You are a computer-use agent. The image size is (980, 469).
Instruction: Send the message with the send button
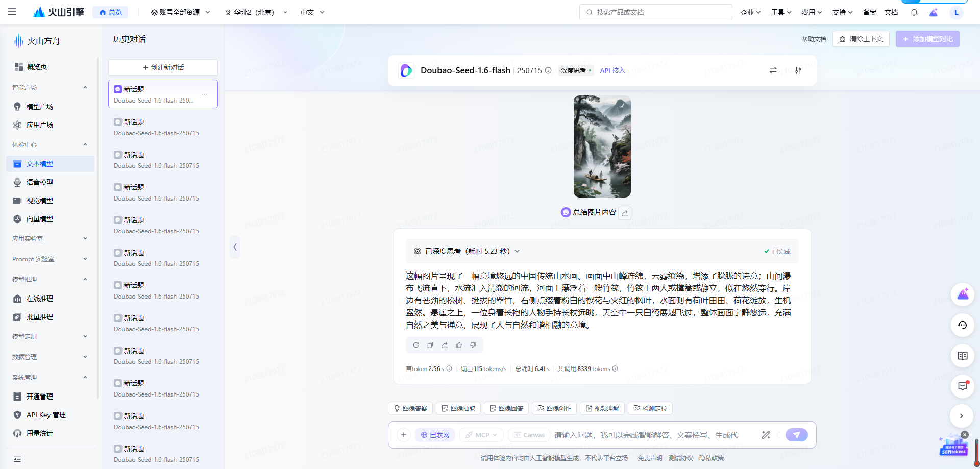tap(797, 435)
